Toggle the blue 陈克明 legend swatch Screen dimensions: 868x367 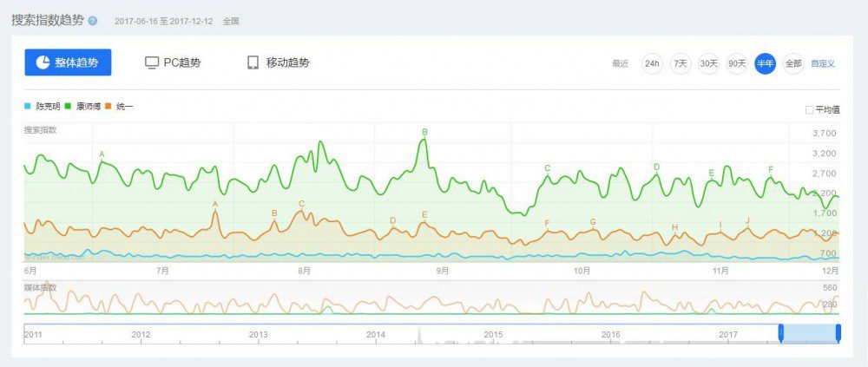pyautogui.click(x=28, y=107)
